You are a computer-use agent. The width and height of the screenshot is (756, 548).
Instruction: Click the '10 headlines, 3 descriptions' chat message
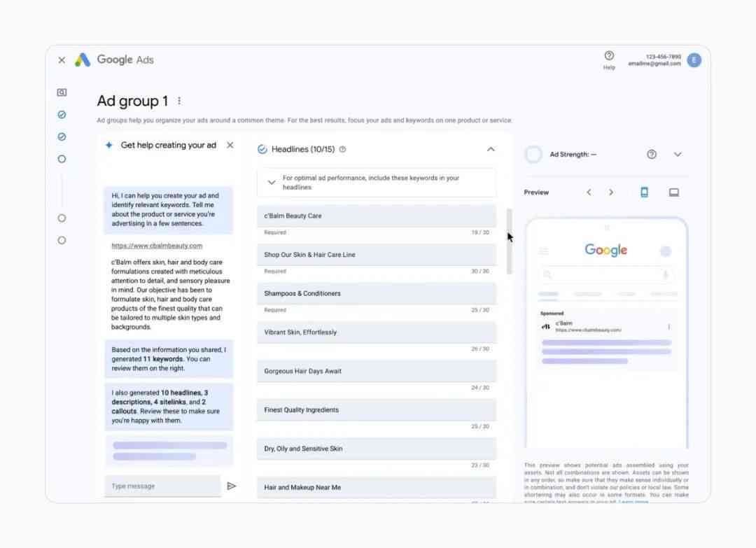pos(169,407)
